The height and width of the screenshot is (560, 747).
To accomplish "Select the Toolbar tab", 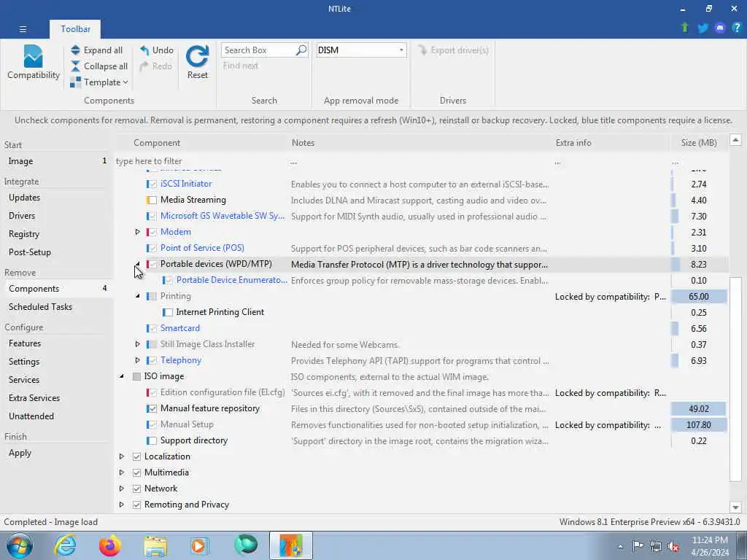I will (x=75, y=29).
